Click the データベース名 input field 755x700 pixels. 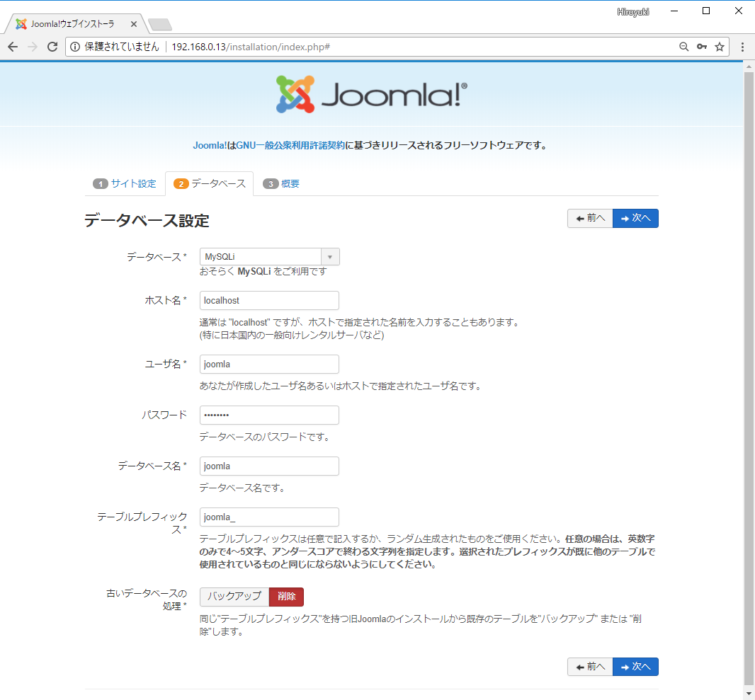pyautogui.click(x=269, y=466)
